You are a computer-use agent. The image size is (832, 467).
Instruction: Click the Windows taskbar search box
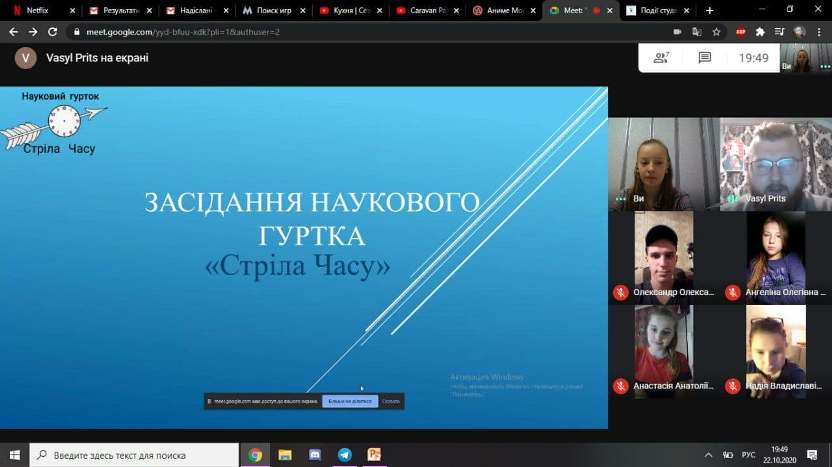click(135, 454)
